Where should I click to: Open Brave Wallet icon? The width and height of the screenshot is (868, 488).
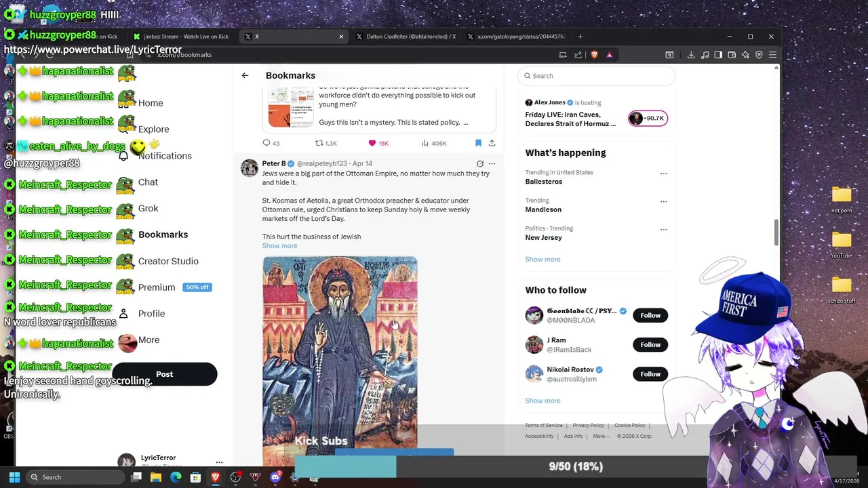[x=732, y=55]
